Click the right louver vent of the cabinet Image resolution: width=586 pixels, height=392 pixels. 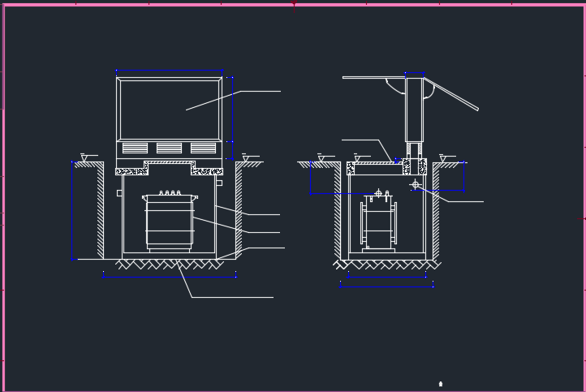pos(203,149)
